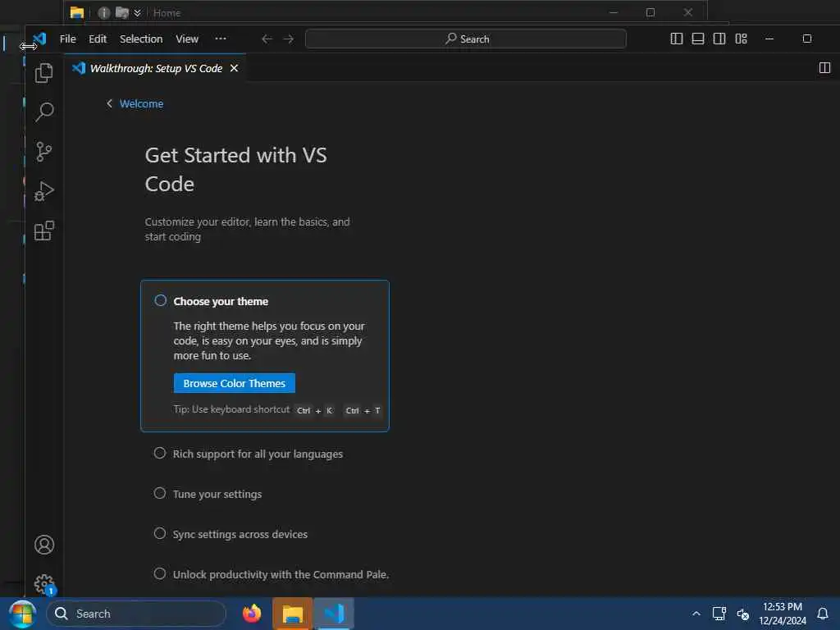This screenshot has width=840, height=630.
Task: Mark Rich support for all your languages done
Action: [160, 453]
